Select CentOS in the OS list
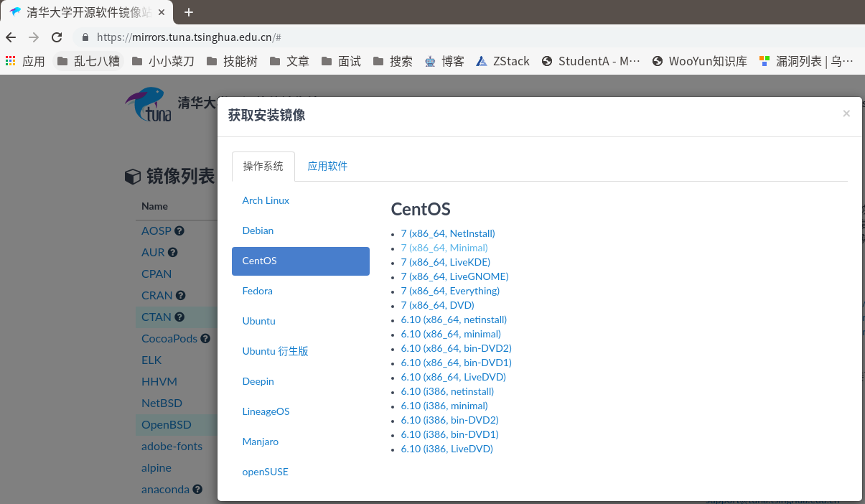The image size is (865, 504). [301, 261]
